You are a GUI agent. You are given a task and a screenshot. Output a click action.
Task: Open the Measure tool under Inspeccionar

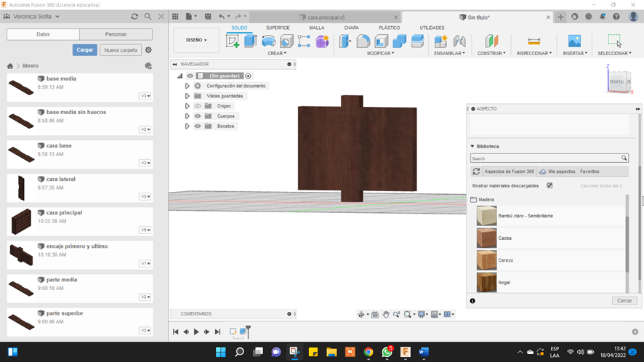coord(534,41)
